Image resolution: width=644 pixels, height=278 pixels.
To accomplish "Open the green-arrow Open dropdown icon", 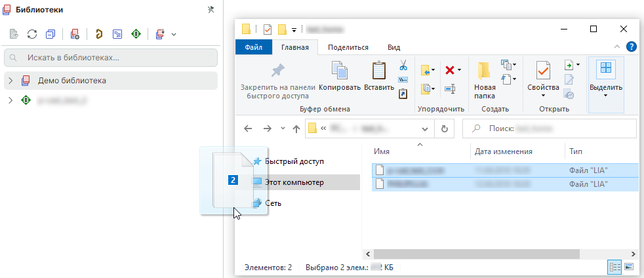I will (x=572, y=65).
